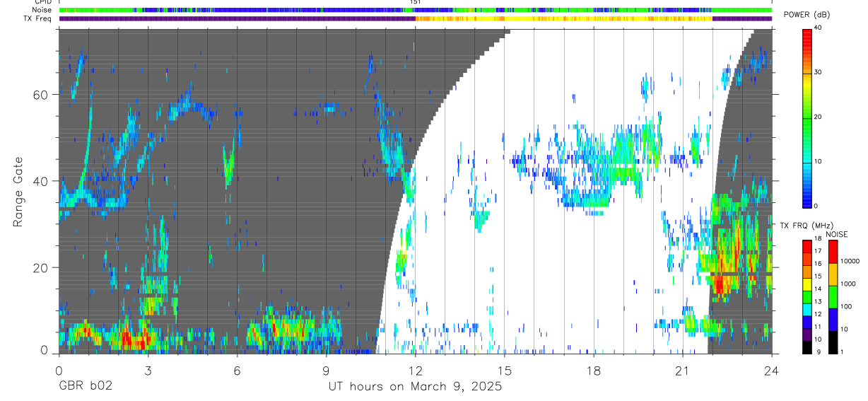Click the x-axis tick label '6'
The width and height of the screenshot is (868, 401).
point(237,369)
